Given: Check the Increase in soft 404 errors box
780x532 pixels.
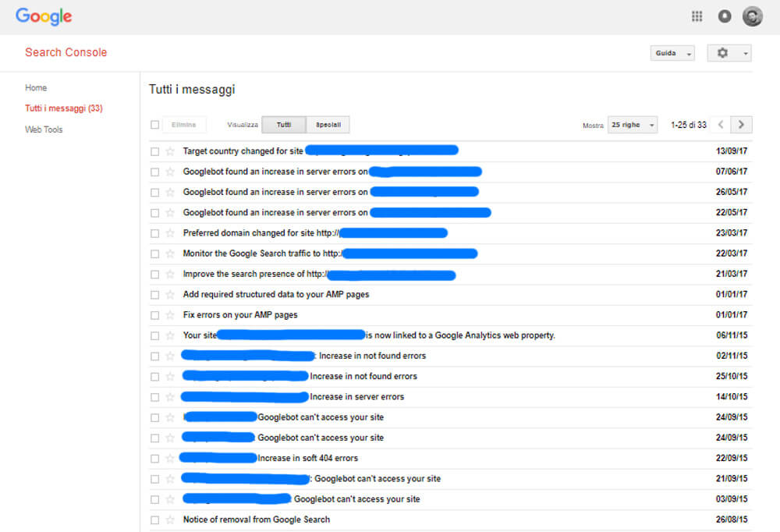Looking at the screenshot, I should (154, 459).
